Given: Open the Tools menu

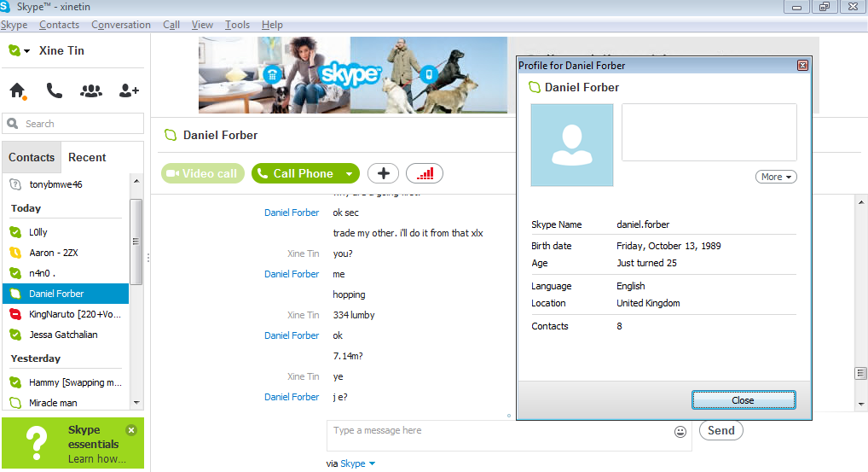Looking at the screenshot, I should point(237,25).
